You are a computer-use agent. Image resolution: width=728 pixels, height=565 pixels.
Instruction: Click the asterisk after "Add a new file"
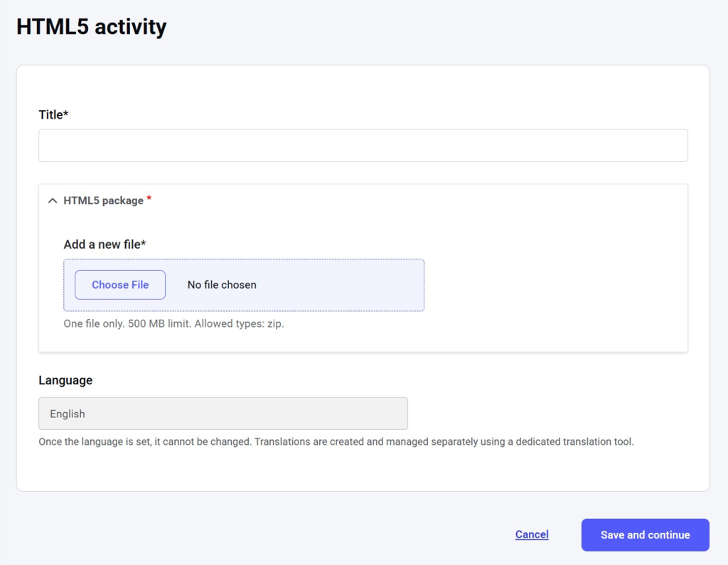[x=143, y=244]
